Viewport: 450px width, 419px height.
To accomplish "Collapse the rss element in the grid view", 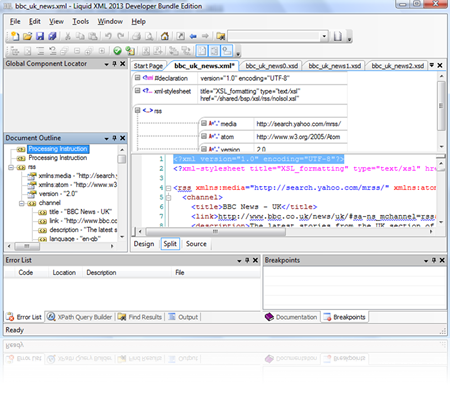I will pyautogui.click(x=137, y=110).
